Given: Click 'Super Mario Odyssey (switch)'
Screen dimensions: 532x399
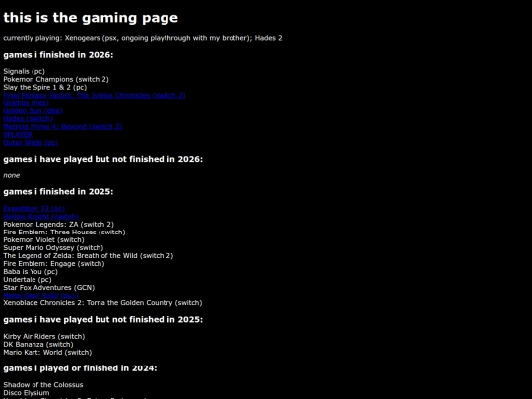Looking at the screenshot, I should [x=53, y=248].
